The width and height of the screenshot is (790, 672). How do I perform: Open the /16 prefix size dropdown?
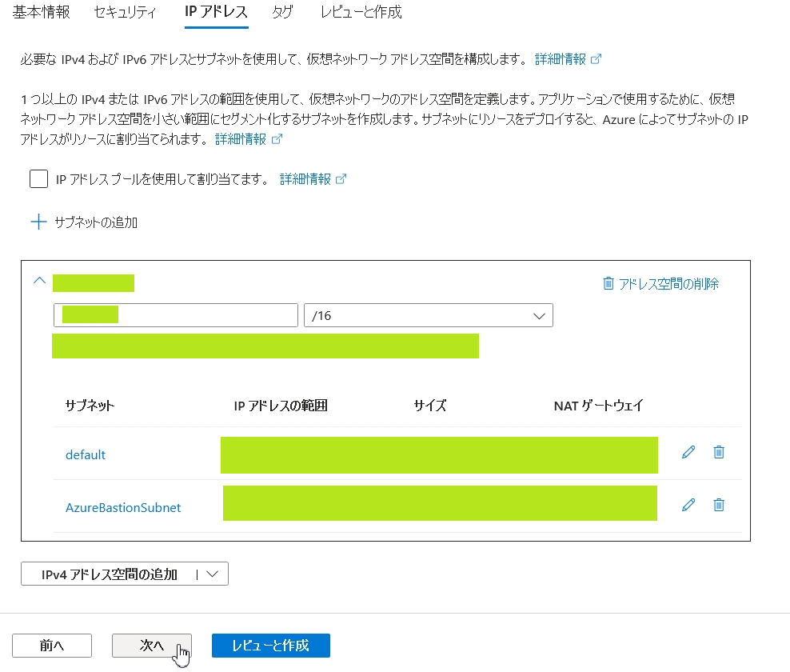pyautogui.click(x=429, y=315)
